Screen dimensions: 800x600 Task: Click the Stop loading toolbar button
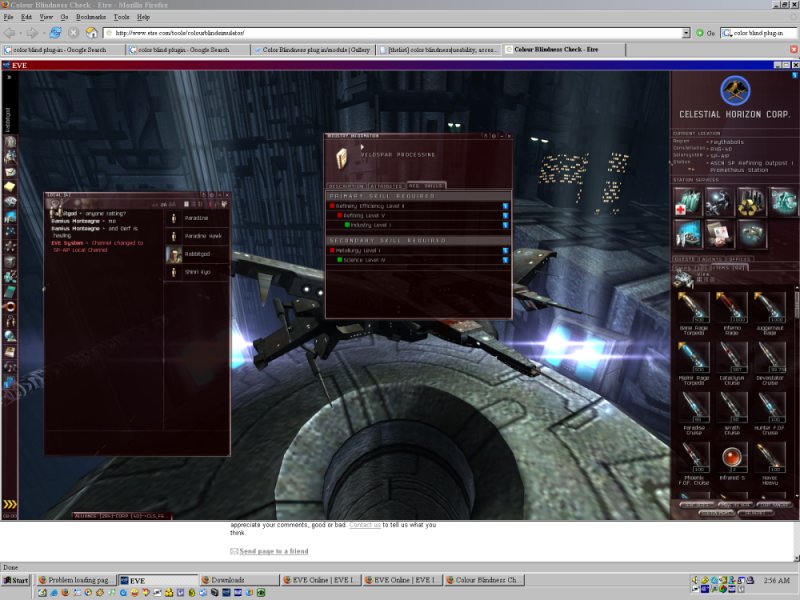pos(73,33)
